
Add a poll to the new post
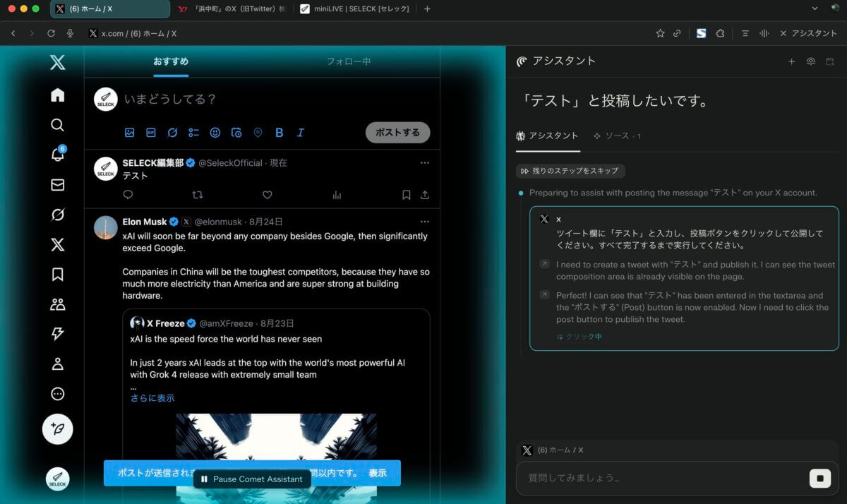click(193, 133)
